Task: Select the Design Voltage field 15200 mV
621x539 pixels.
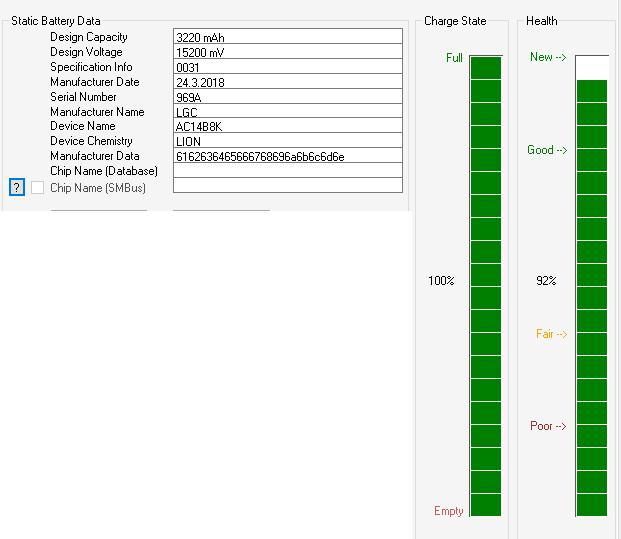Action: coord(288,51)
